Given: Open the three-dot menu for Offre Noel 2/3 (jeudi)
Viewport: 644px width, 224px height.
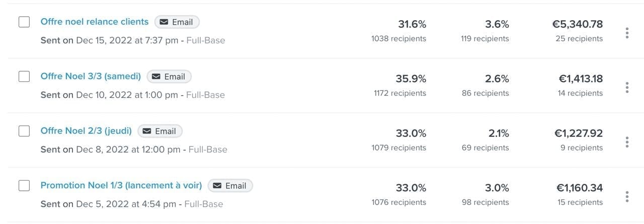Looking at the screenshot, I should [x=627, y=142].
